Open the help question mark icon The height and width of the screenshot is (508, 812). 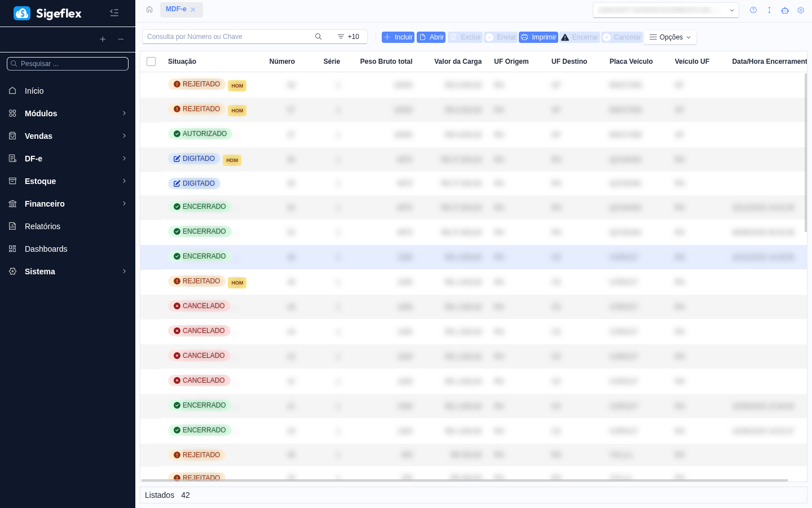[x=753, y=10]
